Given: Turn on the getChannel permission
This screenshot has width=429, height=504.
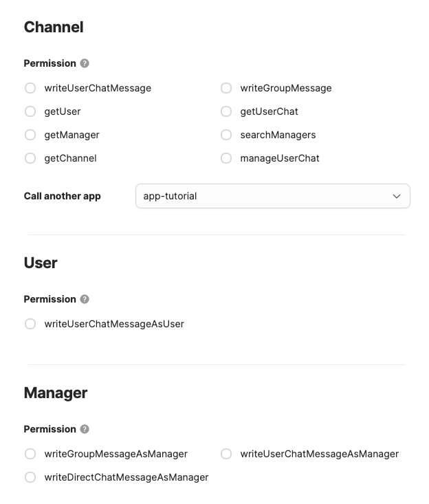Looking at the screenshot, I should coord(30,158).
